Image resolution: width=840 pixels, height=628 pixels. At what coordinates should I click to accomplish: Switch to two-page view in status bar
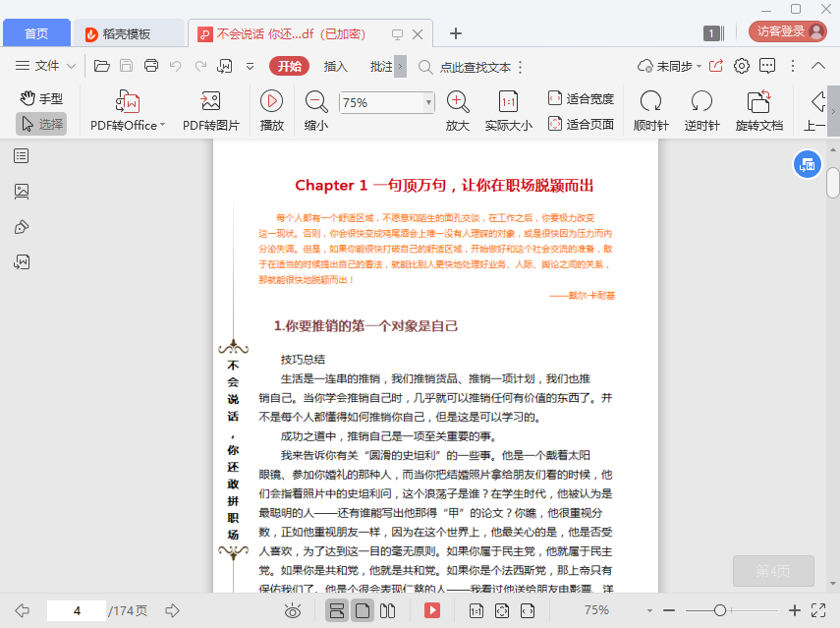click(x=387, y=610)
